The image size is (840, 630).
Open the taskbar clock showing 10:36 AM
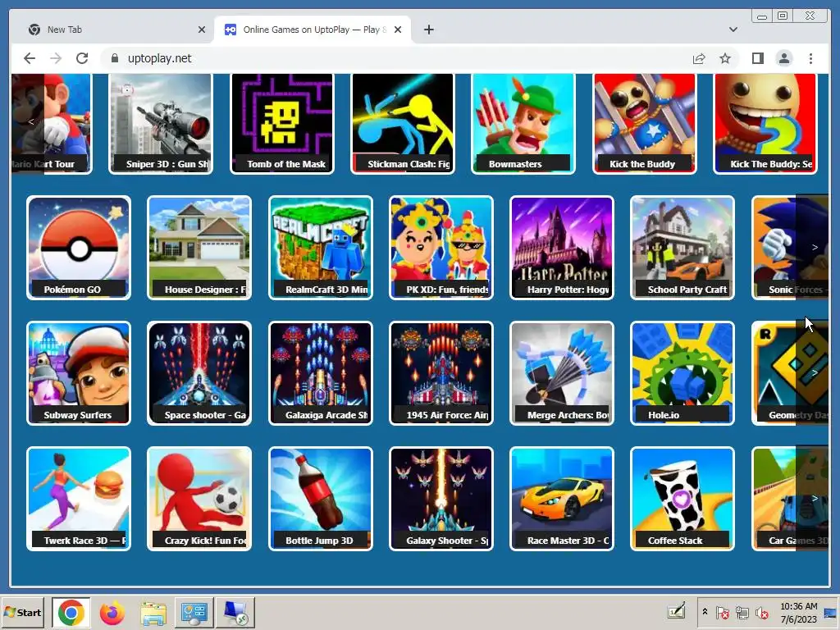[799, 612]
